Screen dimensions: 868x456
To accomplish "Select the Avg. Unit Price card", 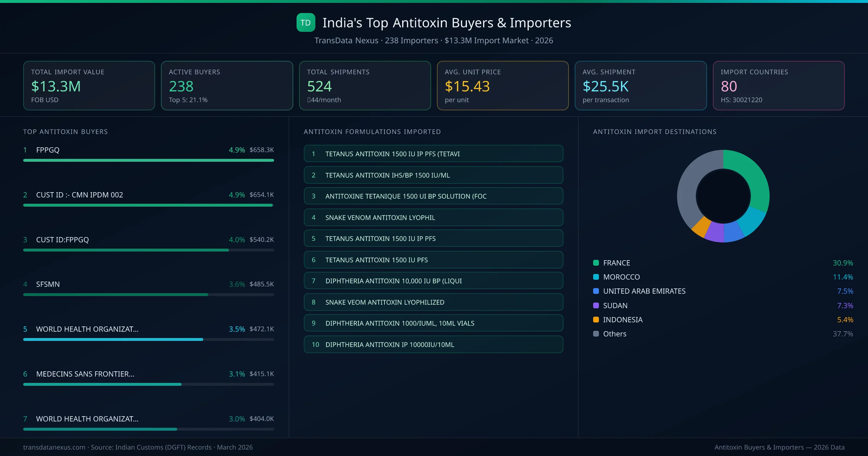I will click(x=502, y=85).
